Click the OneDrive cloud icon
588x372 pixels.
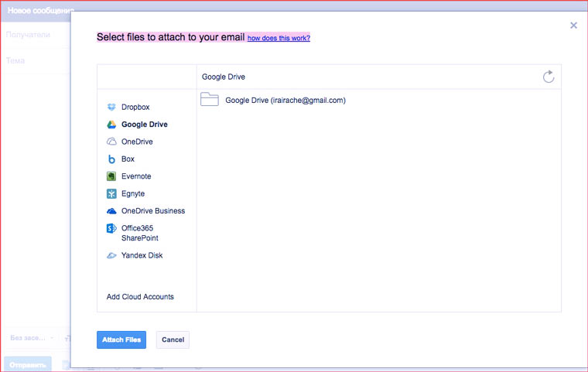(x=111, y=142)
